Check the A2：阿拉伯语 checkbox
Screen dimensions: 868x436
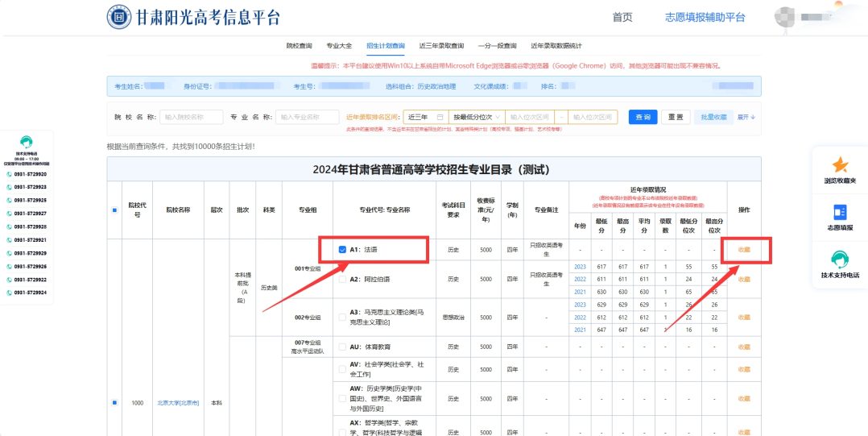343,280
